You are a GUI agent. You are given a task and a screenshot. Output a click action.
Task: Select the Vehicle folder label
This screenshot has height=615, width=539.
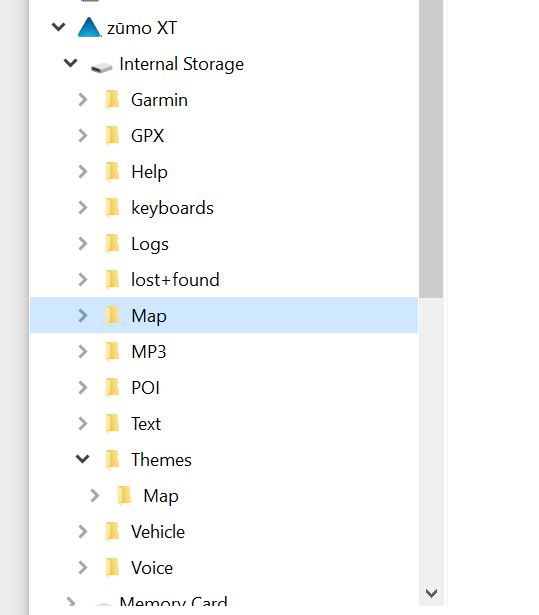158,532
